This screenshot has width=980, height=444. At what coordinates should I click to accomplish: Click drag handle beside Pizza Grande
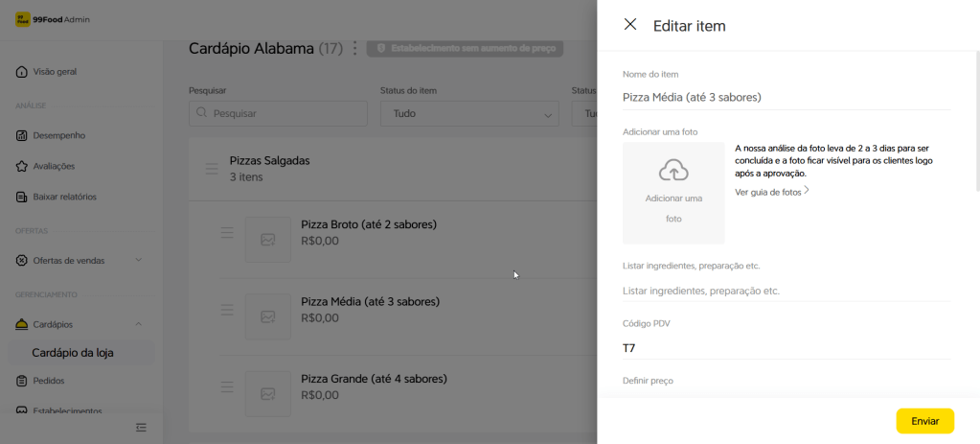coord(227,386)
